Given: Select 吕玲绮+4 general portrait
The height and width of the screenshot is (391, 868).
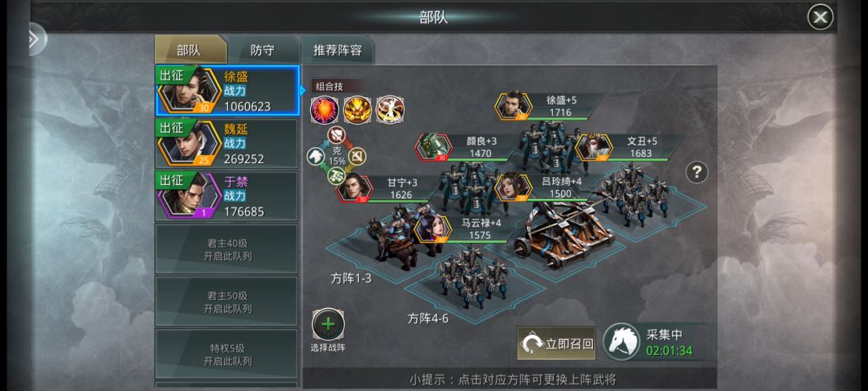Looking at the screenshot, I should coord(513,187).
